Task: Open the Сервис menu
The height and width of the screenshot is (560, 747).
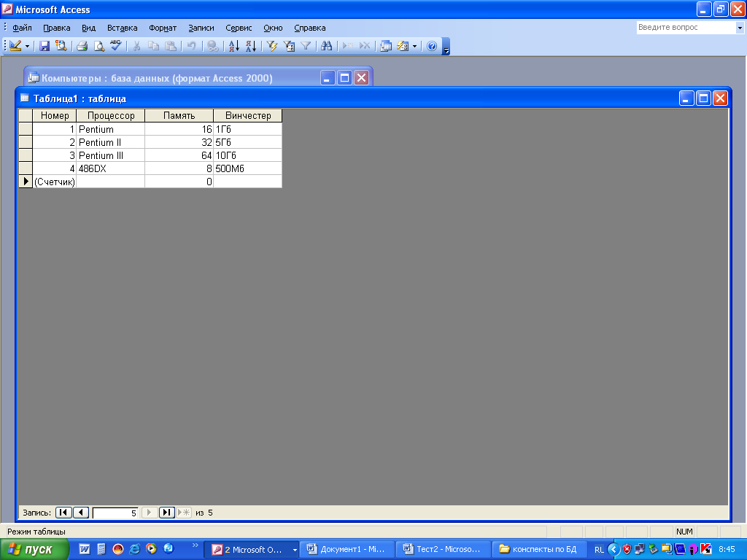Action: [x=239, y=28]
